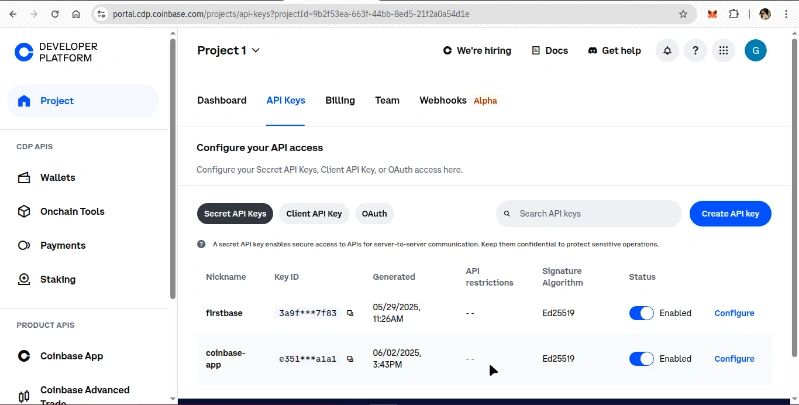Open the We're hiring link
The image size is (799, 405).
(477, 50)
